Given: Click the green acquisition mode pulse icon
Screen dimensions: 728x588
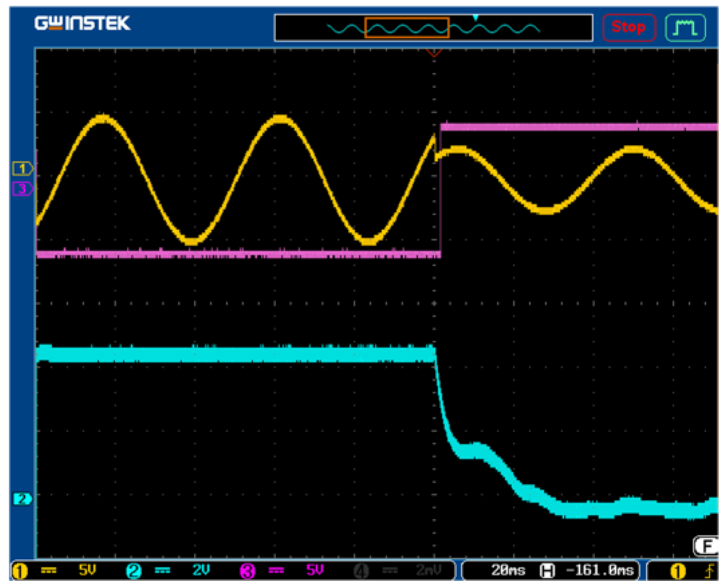Looking at the screenshot, I should click(x=685, y=28).
